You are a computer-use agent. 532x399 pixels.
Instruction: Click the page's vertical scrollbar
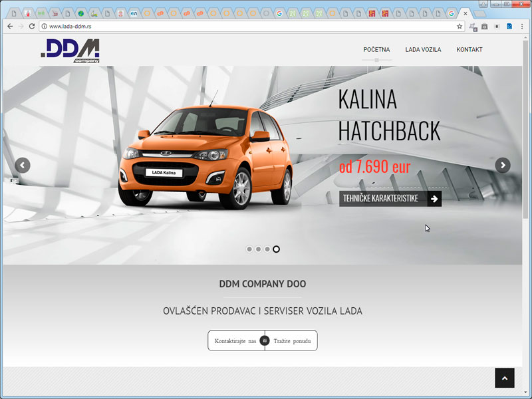527,133
